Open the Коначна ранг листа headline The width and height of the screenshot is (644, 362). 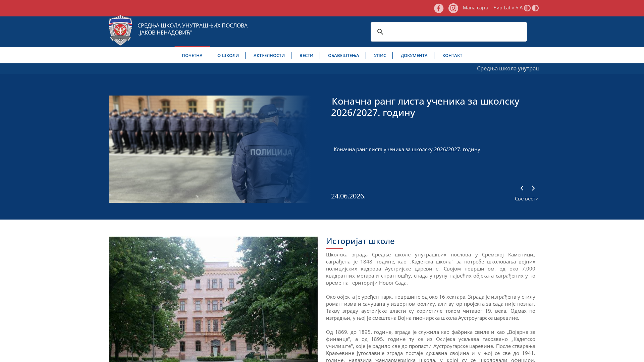tap(425, 107)
